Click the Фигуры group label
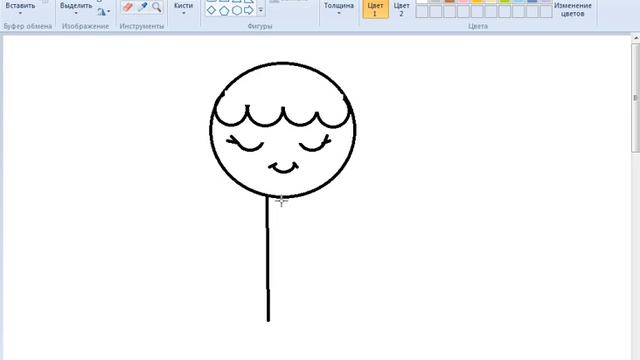Screen dimensions: 640x360 pyautogui.click(x=260, y=26)
